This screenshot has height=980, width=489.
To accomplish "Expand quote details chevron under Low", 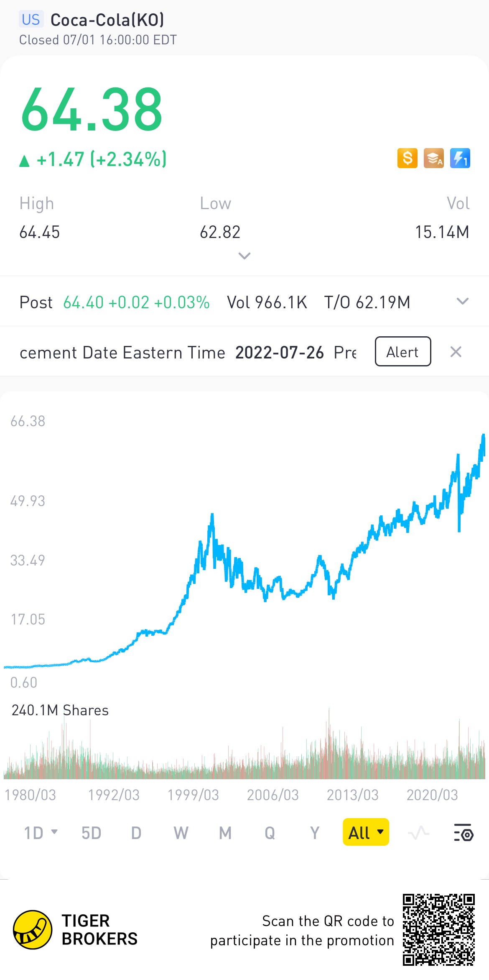I will (x=244, y=256).
